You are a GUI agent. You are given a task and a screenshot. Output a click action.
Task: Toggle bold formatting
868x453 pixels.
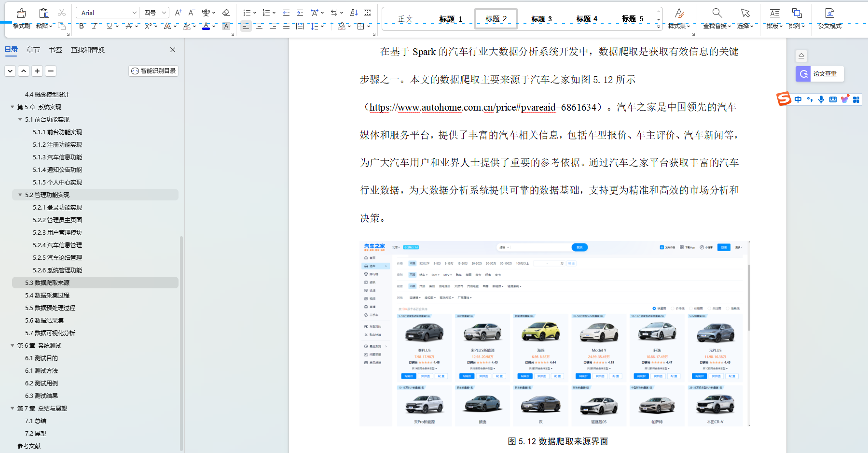point(82,26)
